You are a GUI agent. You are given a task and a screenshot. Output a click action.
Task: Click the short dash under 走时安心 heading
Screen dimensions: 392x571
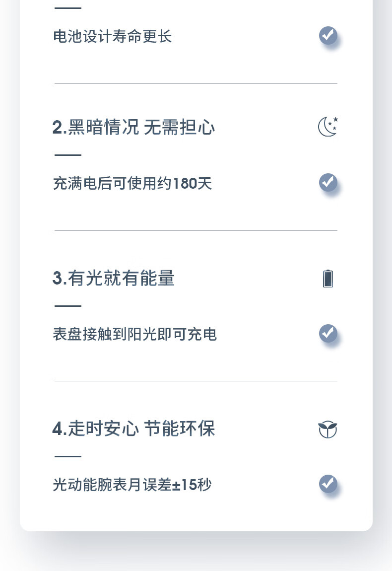click(67, 456)
